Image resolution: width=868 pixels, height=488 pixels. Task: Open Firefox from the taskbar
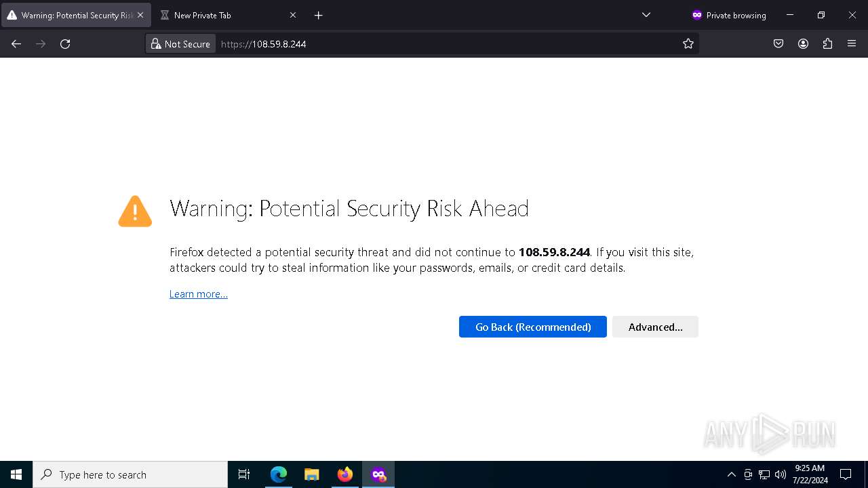[345, 474]
